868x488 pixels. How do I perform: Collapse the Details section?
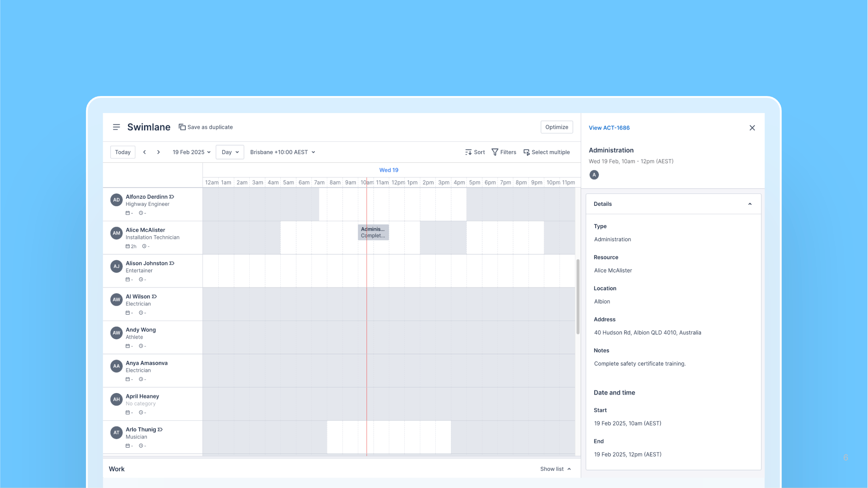pyautogui.click(x=750, y=204)
